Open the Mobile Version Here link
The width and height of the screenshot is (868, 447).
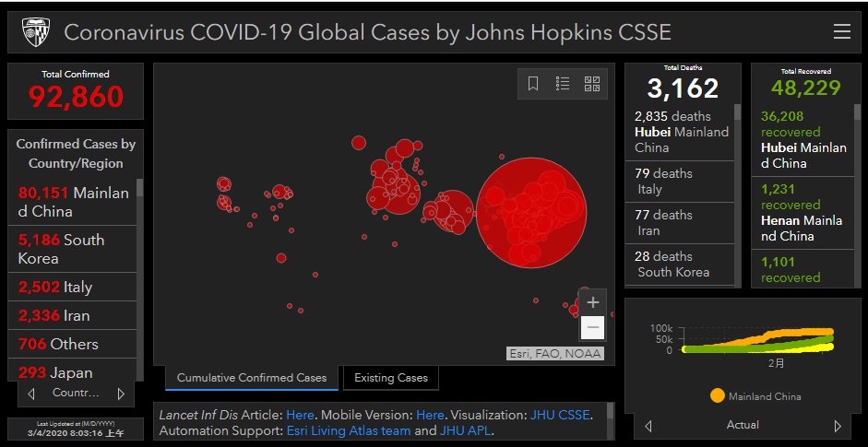430,415
